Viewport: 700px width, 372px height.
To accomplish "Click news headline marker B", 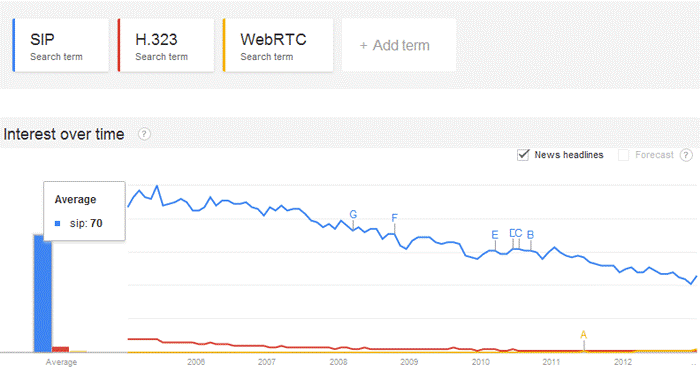I will pyautogui.click(x=530, y=234).
